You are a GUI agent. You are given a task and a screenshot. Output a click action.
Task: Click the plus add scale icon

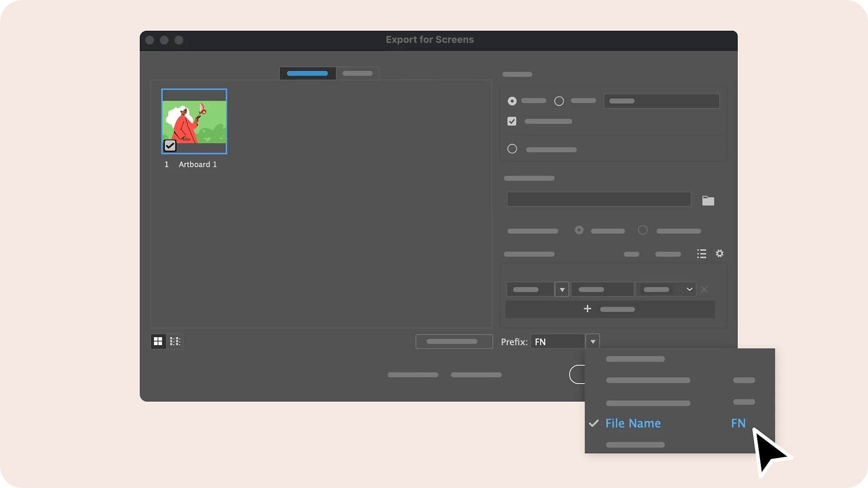tap(587, 309)
